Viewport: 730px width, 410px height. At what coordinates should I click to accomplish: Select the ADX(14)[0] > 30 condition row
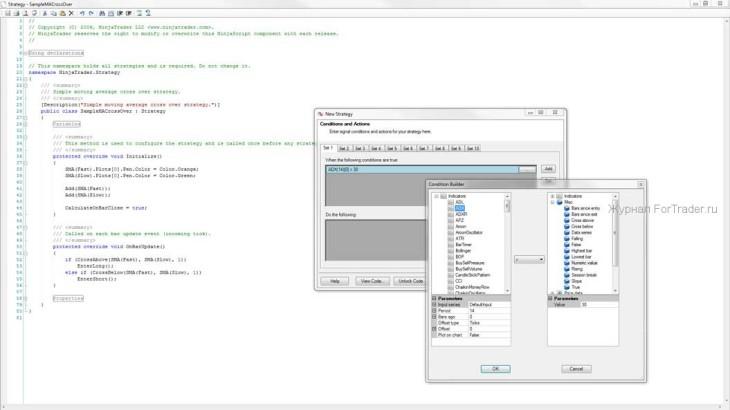(x=422, y=169)
